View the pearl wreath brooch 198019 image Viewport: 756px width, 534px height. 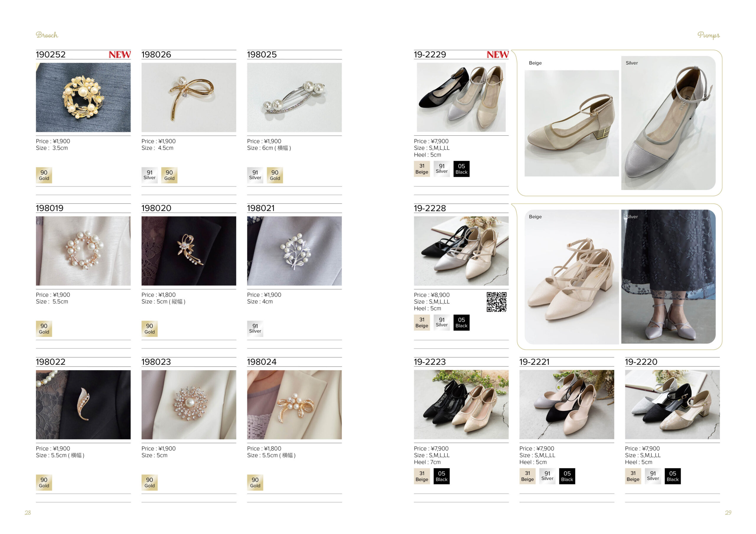(83, 251)
